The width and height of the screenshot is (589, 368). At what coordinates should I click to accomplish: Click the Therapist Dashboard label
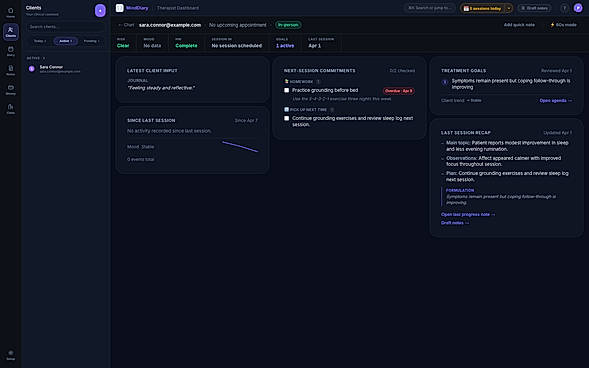click(x=178, y=8)
